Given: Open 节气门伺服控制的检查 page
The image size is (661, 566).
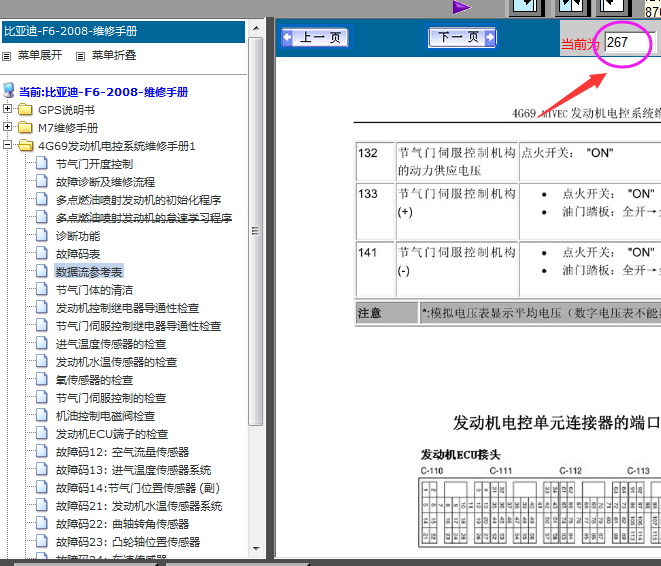Looking at the screenshot, I should (111, 398).
